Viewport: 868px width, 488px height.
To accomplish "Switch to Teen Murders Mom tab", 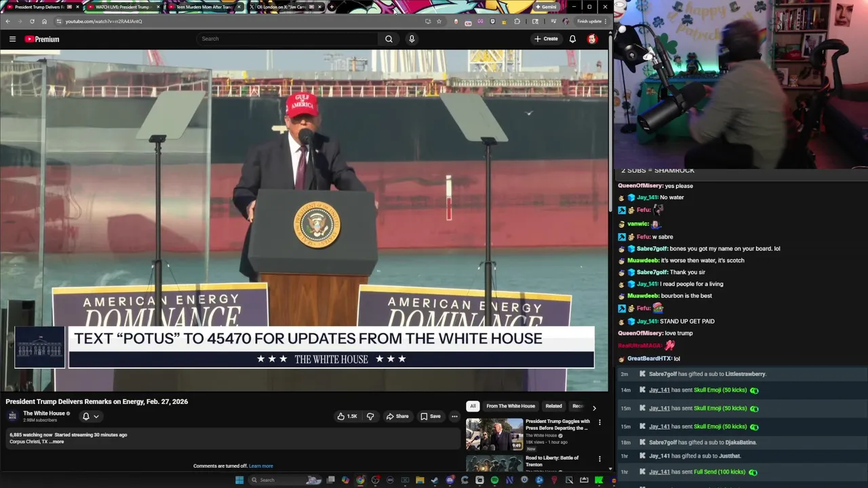I will click(203, 7).
